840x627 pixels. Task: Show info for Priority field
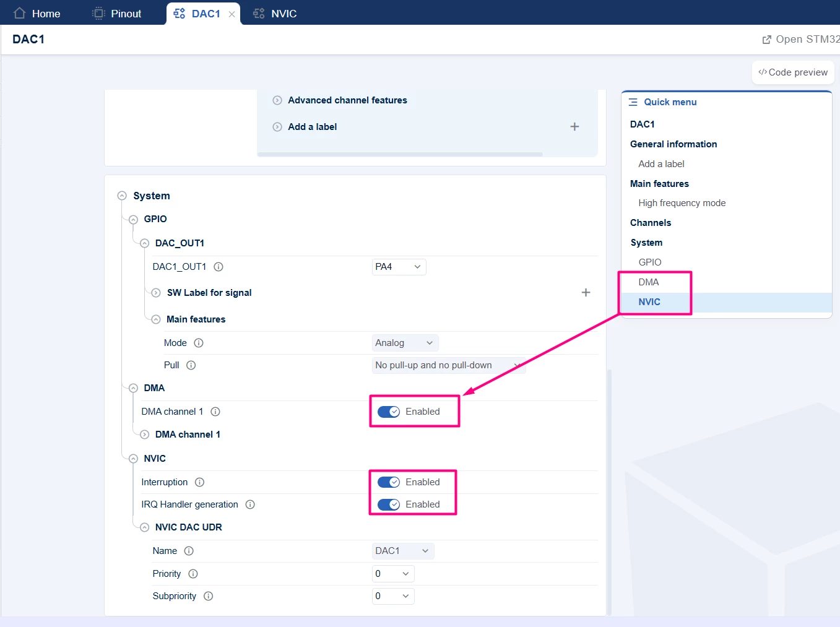tap(193, 574)
